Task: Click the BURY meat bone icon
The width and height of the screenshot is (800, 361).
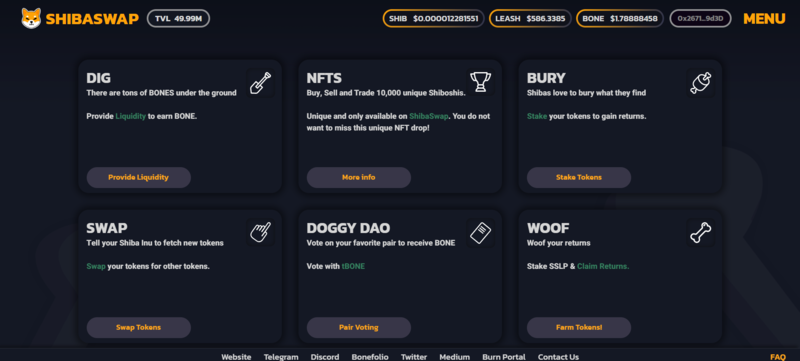Action: point(701,83)
